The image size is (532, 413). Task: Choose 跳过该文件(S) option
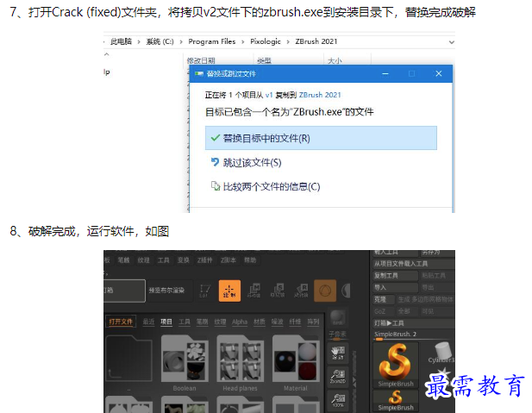pos(252,163)
